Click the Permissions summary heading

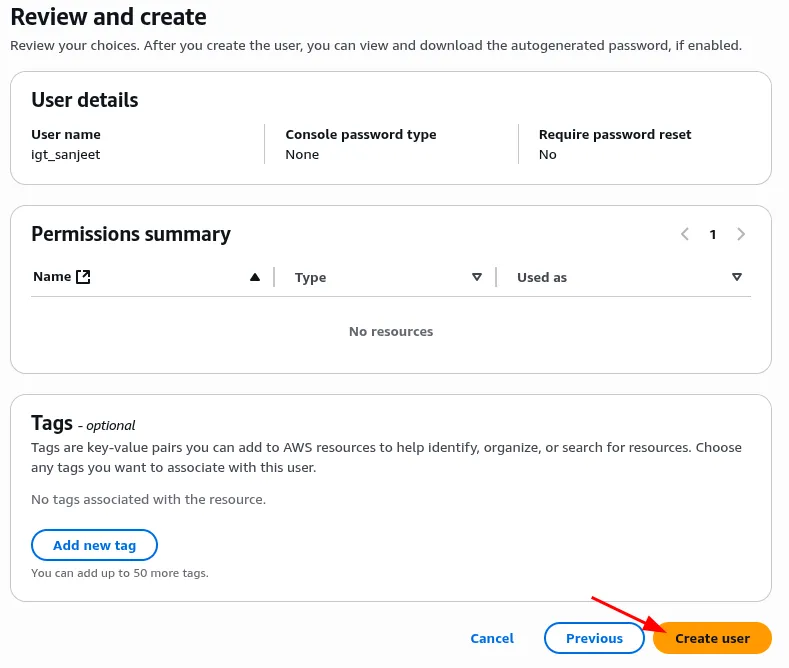click(x=131, y=234)
